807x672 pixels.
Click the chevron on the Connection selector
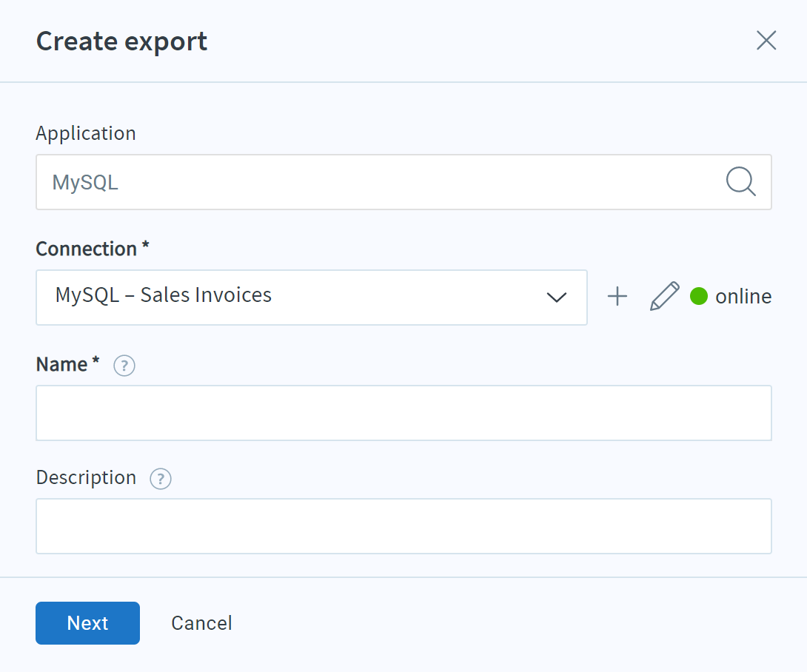coord(555,298)
